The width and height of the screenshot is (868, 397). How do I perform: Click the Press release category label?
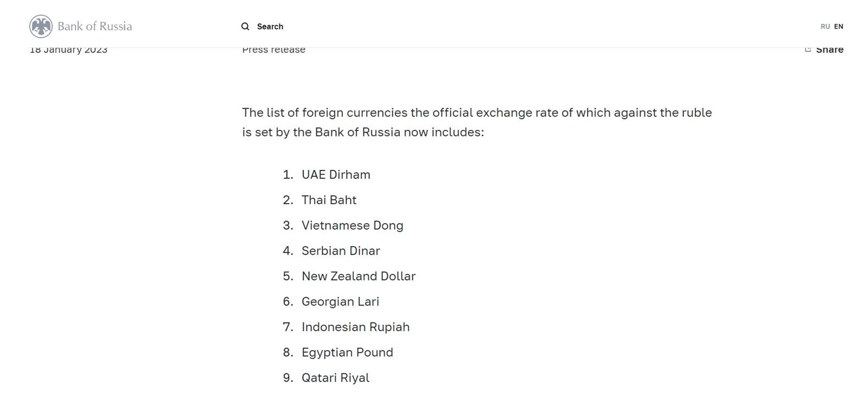pyautogui.click(x=273, y=50)
